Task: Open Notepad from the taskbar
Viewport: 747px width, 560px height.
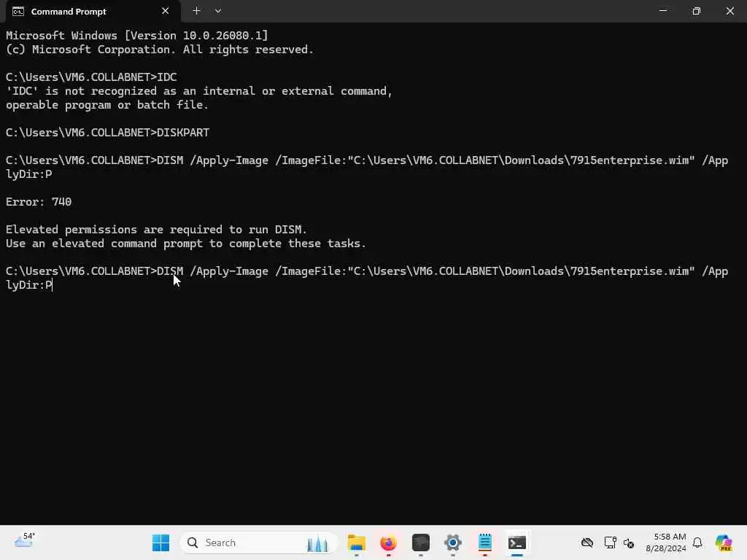Action: (485, 542)
